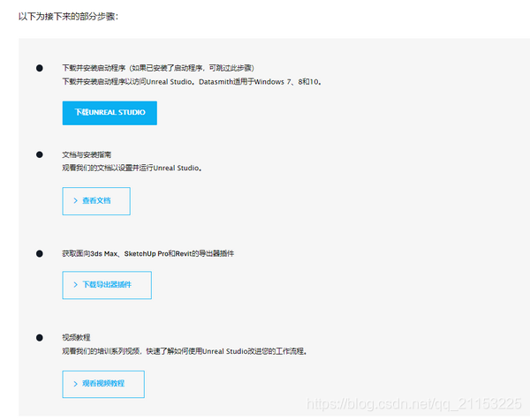Open the 观看视频教程 button
This screenshot has height=420, width=530.
pyautogui.click(x=102, y=384)
